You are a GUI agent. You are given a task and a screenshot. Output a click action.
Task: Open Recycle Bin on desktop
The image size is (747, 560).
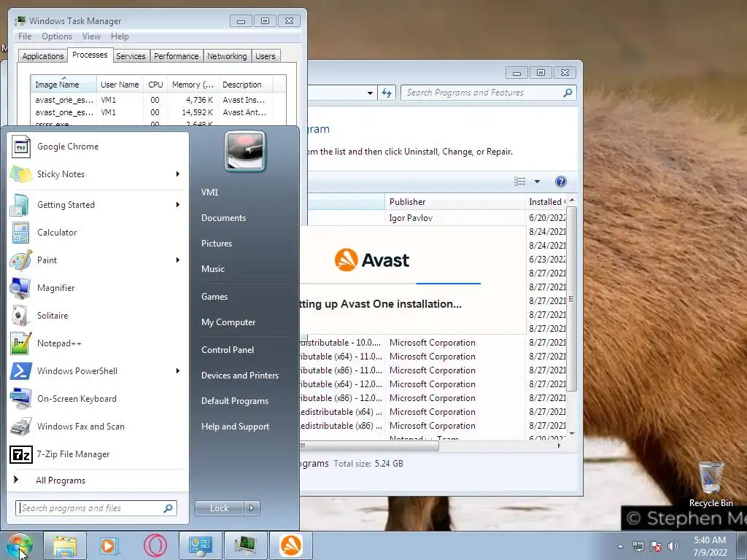(x=711, y=483)
